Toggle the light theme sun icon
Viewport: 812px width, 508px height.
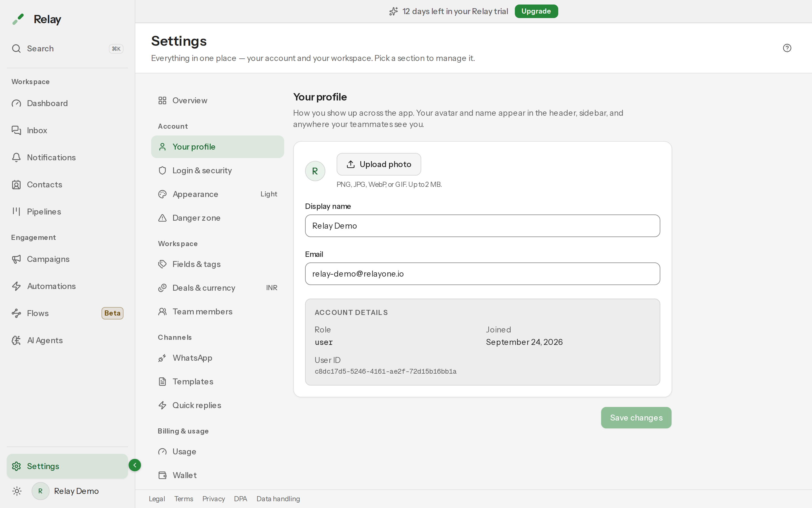click(17, 491)
